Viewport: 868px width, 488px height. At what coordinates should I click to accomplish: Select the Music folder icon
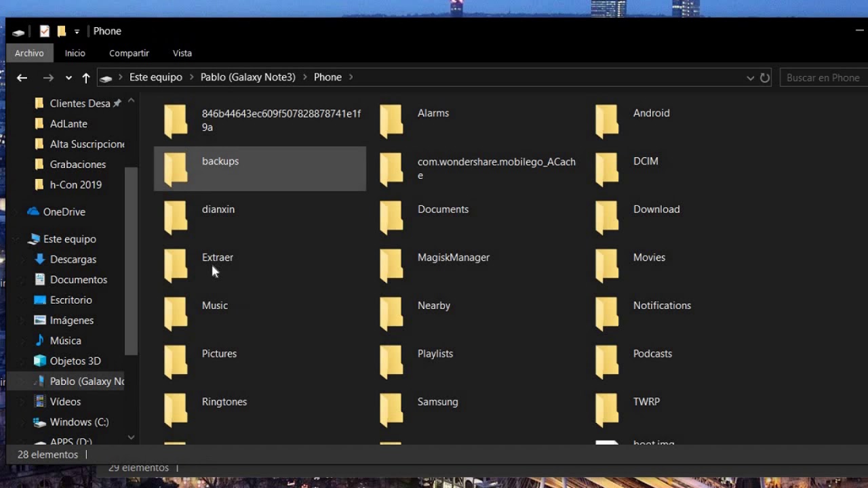(x=176, y=313)
